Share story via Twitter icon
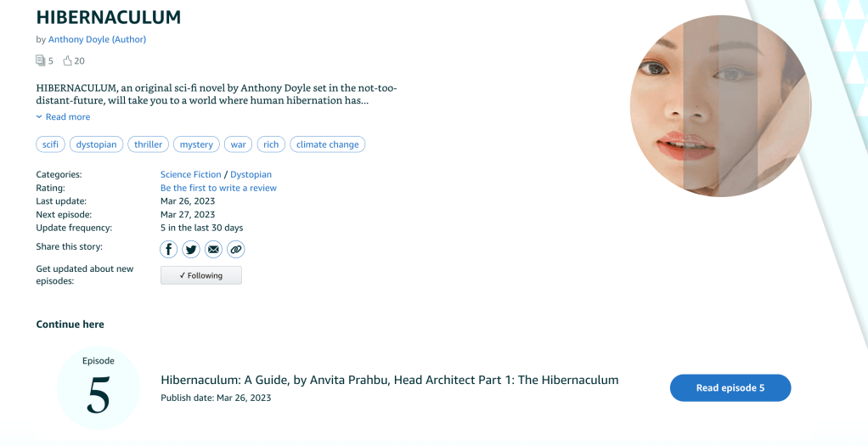Image resolution: width=868 pixels, height=446 pixels. [x=191, y=249]
